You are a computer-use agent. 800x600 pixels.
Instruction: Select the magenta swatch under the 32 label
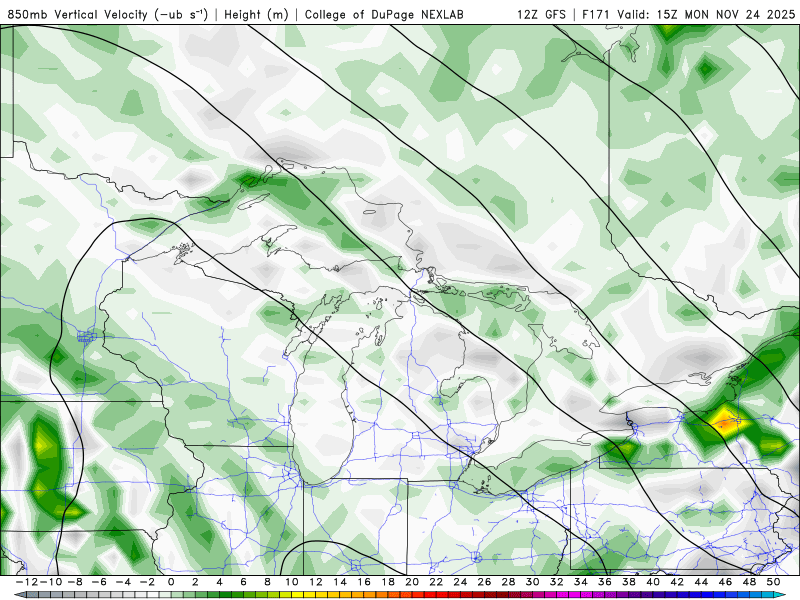[562, 595]
